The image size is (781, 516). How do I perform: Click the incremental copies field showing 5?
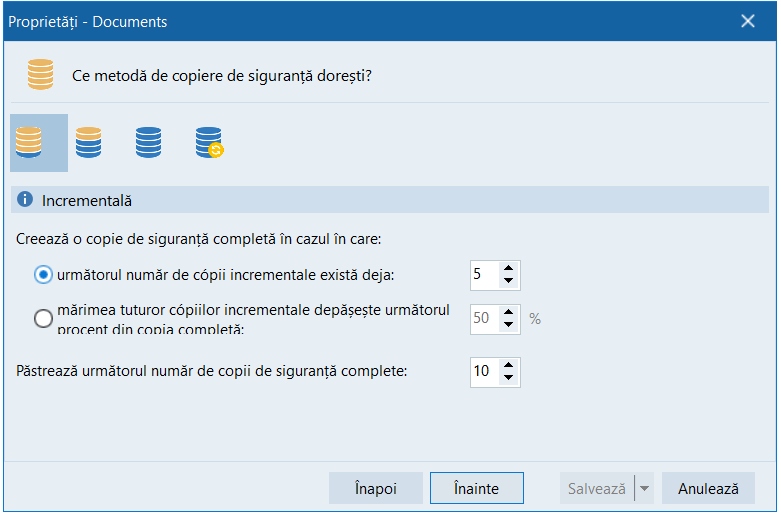tap(483, 275)
